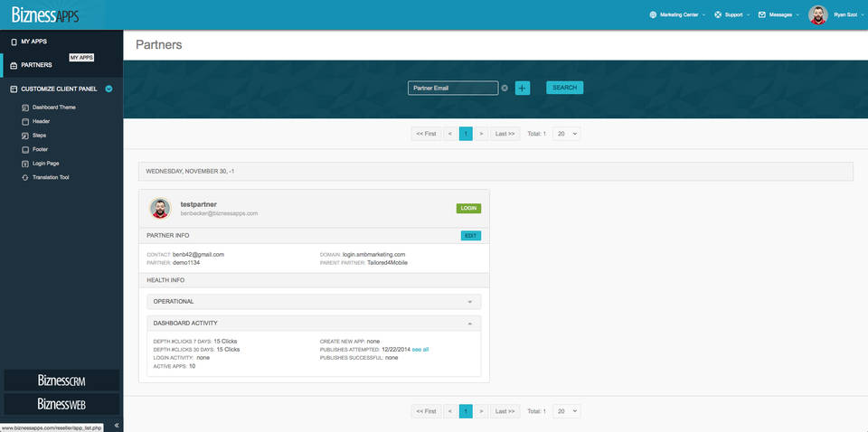
Task: Collapse the sidebar with double chevron
Action: [116, 426]
